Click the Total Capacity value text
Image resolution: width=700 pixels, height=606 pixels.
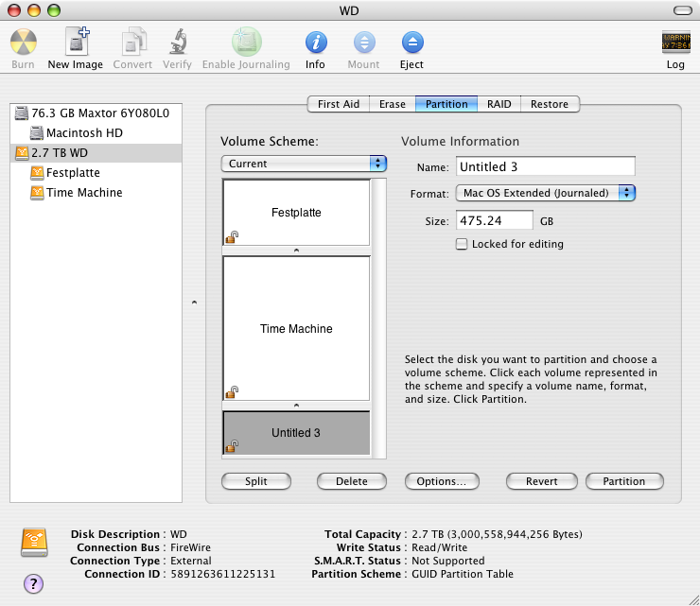[x=497, y=534]
